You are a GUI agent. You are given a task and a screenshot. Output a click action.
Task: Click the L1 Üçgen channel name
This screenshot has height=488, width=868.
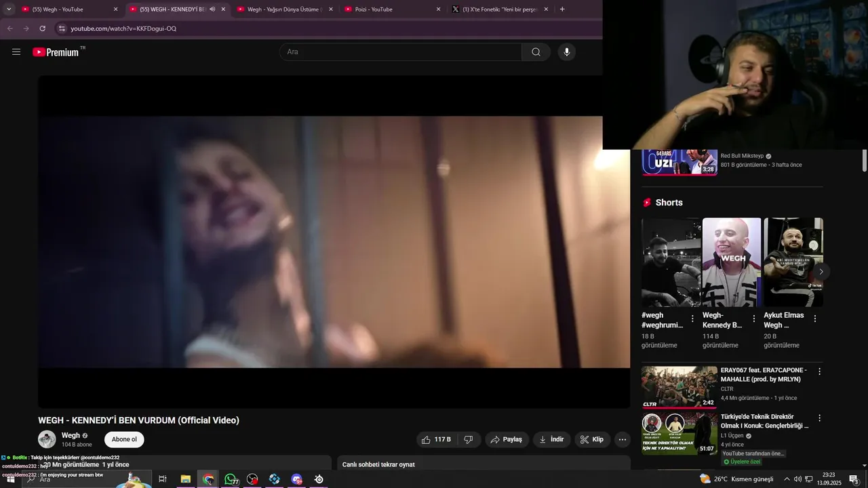(732, 436)
